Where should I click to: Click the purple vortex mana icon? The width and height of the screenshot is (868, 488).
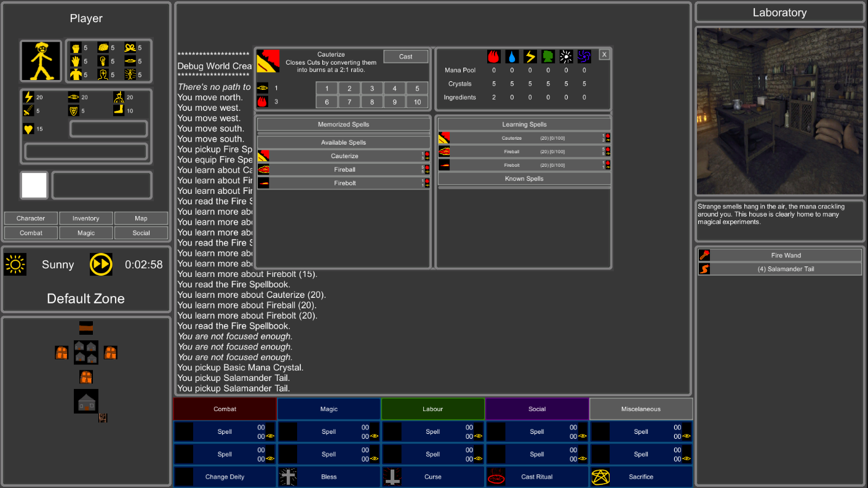point(584,57)
